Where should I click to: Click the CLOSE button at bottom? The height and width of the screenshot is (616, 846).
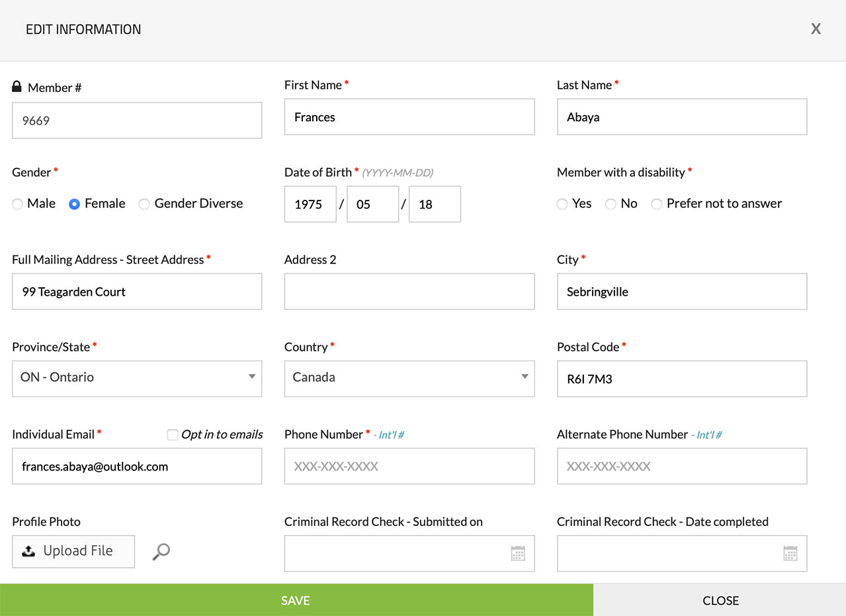720,600
